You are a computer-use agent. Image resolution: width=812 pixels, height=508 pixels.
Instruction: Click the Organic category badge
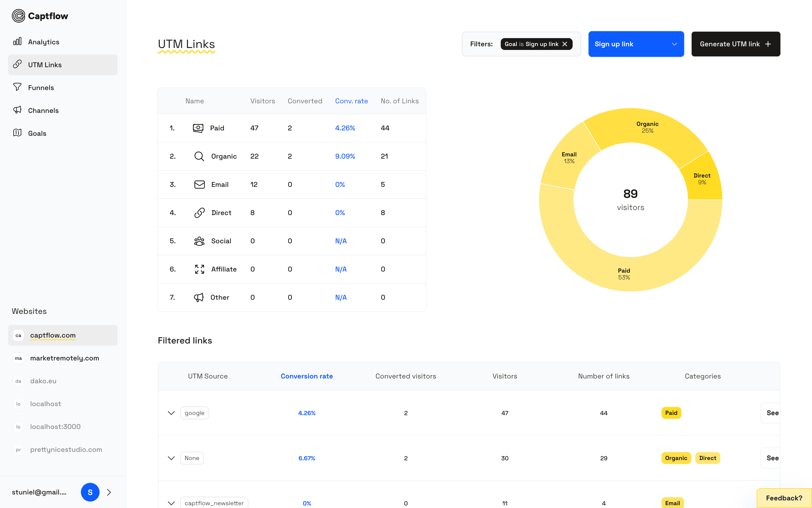coord(676,458)
